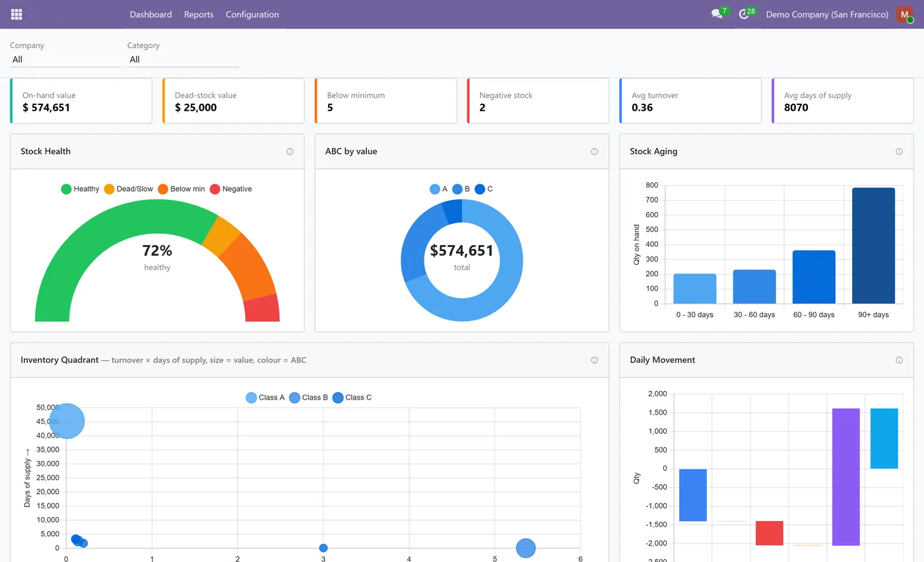This screenshot has height=562, width=924.
Task: Open the activities clock icon
Action: pos(744,14)
